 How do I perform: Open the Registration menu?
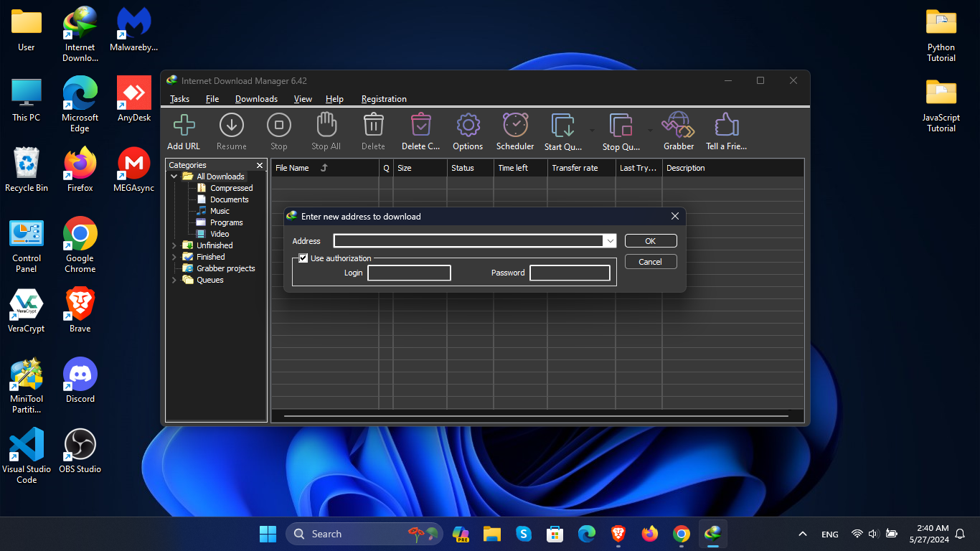coord(384,99)
